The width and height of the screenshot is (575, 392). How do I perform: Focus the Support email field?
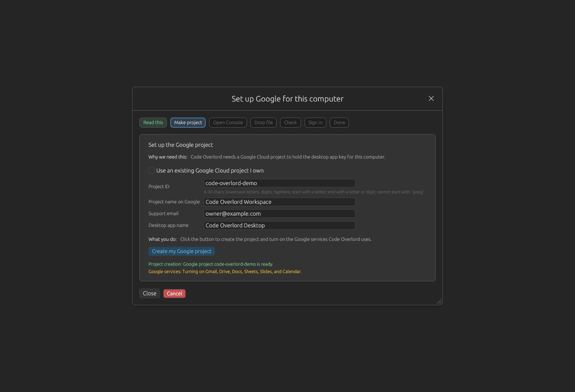point(280,214)
